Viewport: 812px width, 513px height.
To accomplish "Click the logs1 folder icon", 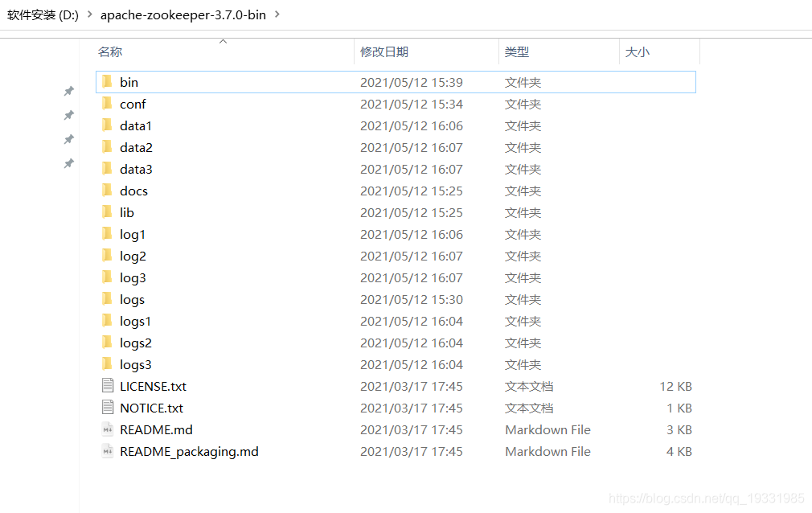I will pos(107,321).
